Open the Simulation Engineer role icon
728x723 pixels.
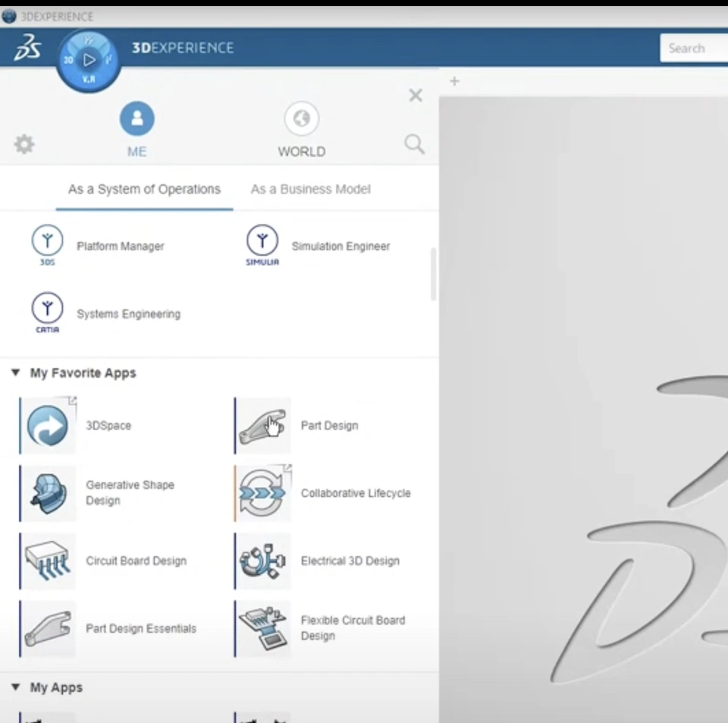click(262, 245)
